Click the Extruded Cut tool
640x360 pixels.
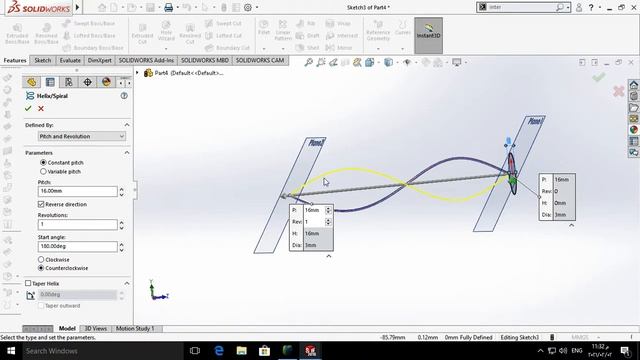(x=142, y=33)
